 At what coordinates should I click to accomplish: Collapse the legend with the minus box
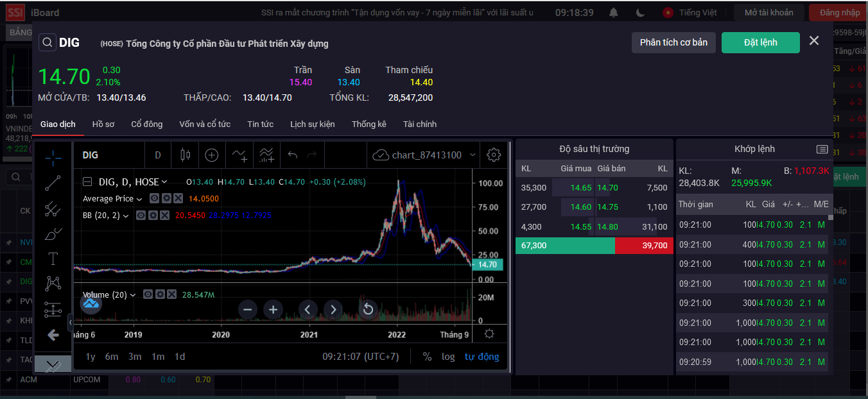pyautogui.click(x=87, y=182)
